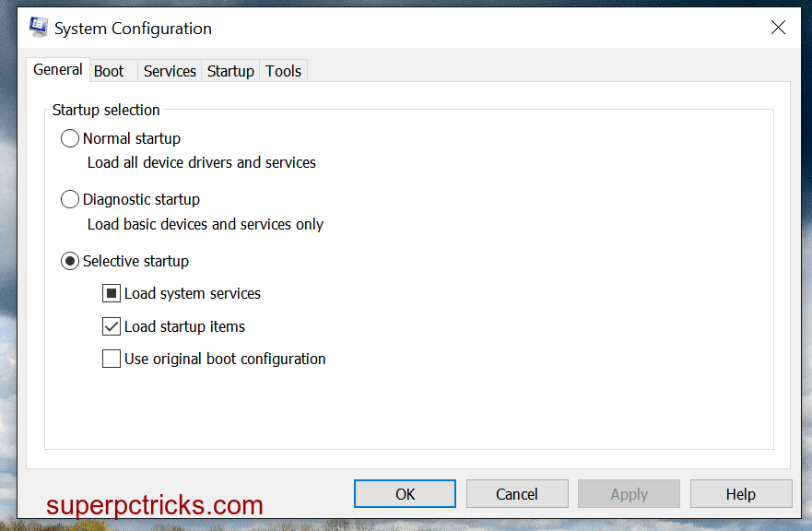Switch to the General tab
The width and height of the screenshot is (812, 531).
click(x=58, y=69)
